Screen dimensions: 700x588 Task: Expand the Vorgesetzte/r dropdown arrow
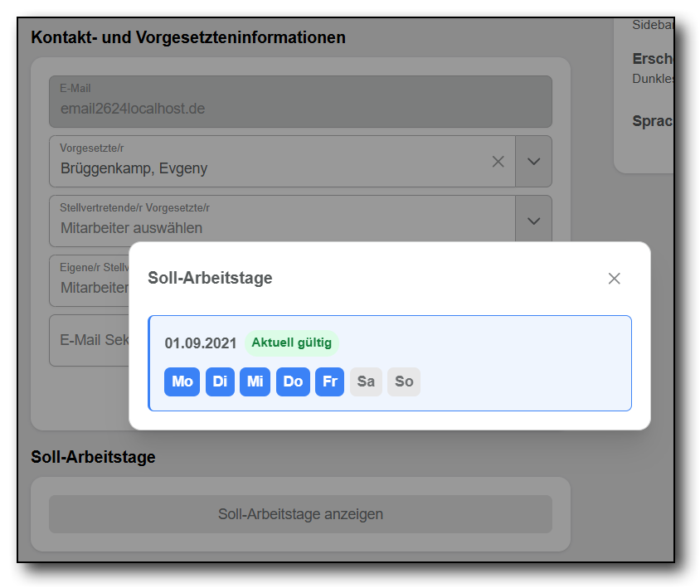(x=534, y=162)
